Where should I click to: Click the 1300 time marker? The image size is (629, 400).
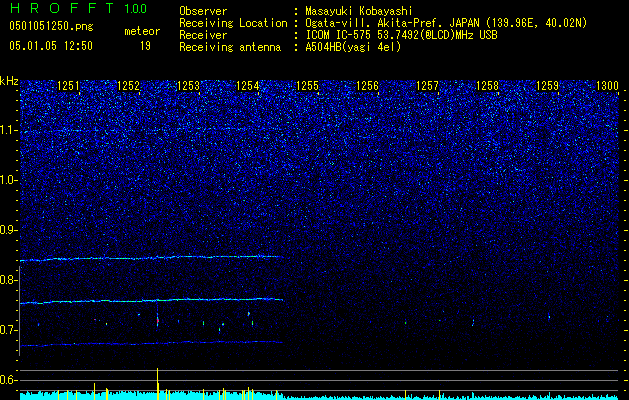tap(607, 86)
